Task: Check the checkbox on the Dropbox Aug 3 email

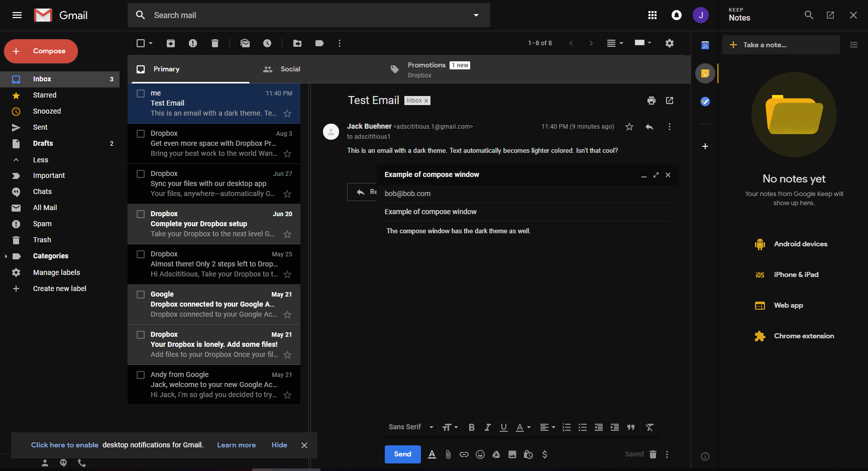Action: (x=140, y=133)
